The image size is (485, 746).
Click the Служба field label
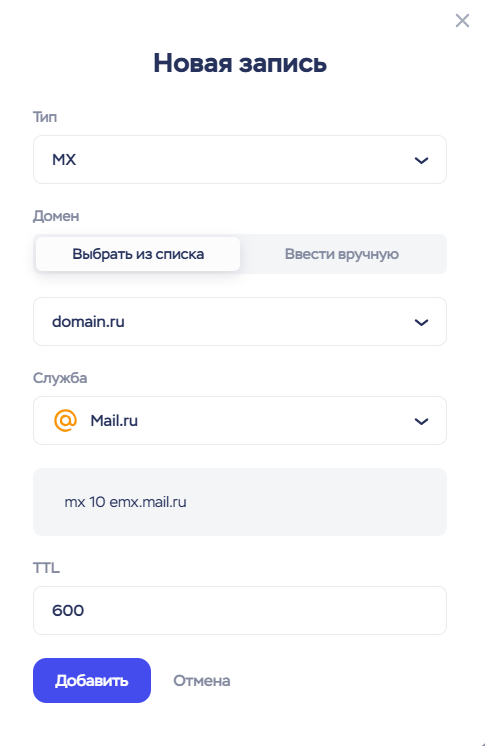(60, 378)
